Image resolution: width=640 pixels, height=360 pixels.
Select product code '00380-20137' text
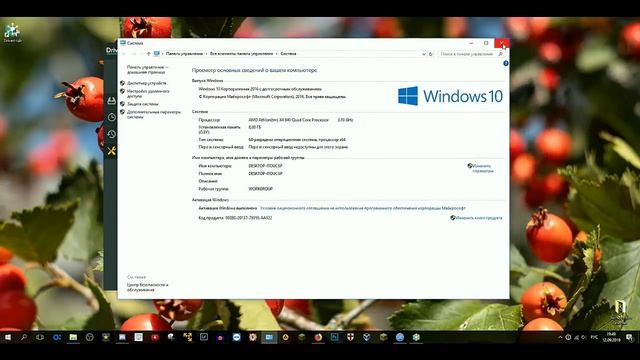tap(249, 218)
